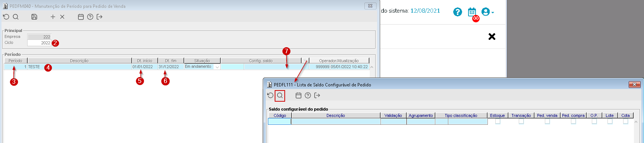This screenshot has width=644, height=143.
Task: Click the empty Descrição cell in the PEDFL111 grid
Action: 336,121
